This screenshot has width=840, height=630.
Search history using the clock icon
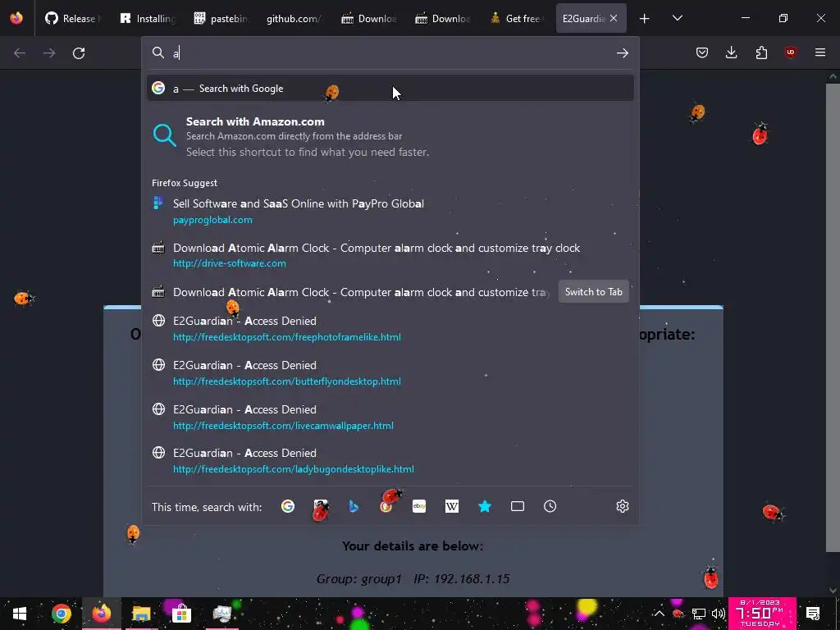coord(550,506)
